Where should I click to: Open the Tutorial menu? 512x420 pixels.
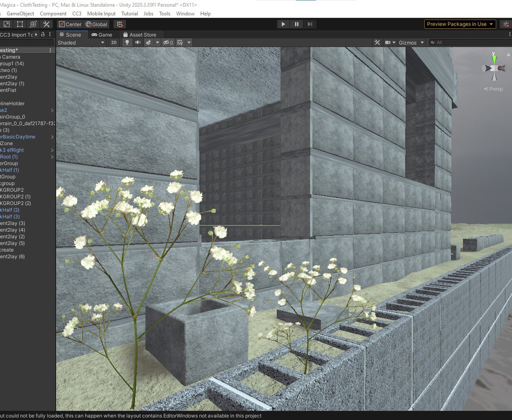pos(130,14)
